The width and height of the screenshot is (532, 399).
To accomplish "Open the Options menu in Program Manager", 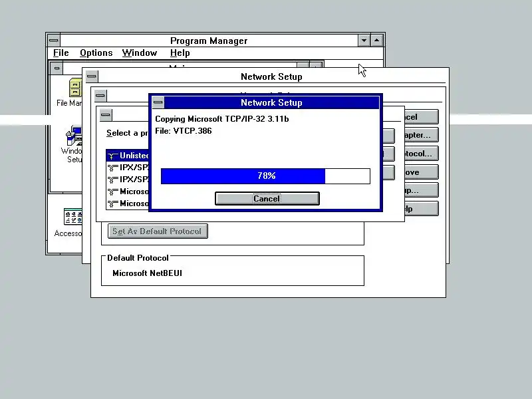I will click(96, 53).
